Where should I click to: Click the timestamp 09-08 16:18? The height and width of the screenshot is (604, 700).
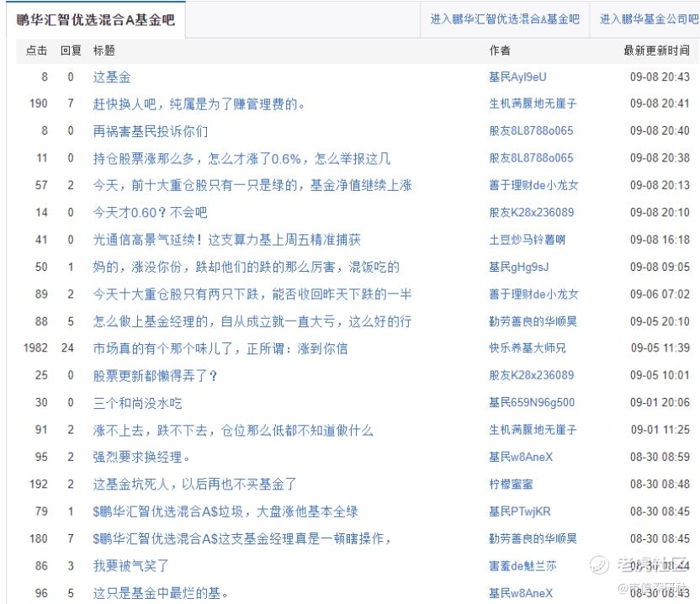[660, 241]
